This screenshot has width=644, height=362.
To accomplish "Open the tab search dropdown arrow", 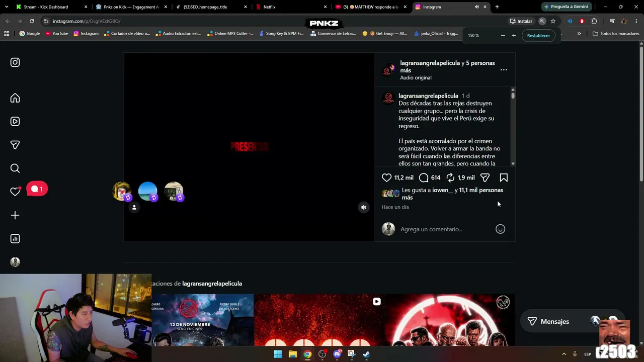I will coord(6,7).
